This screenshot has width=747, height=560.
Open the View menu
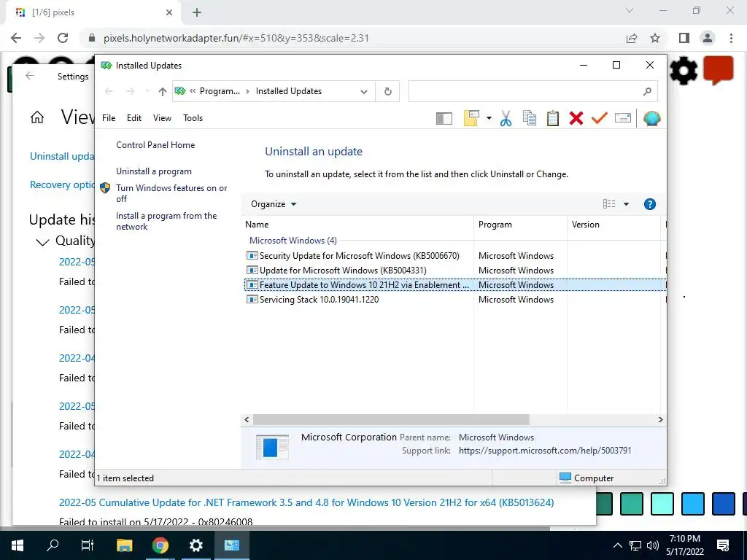click(162, 117)
